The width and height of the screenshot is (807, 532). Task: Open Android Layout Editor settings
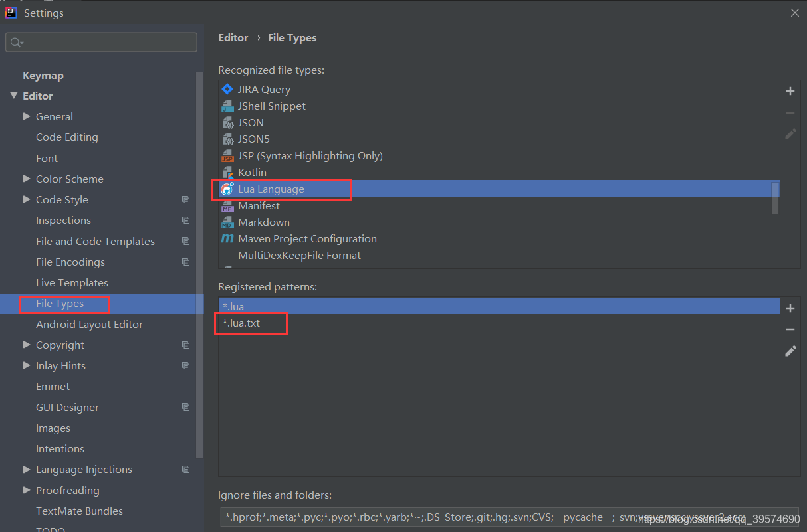(x=89, y=324)
